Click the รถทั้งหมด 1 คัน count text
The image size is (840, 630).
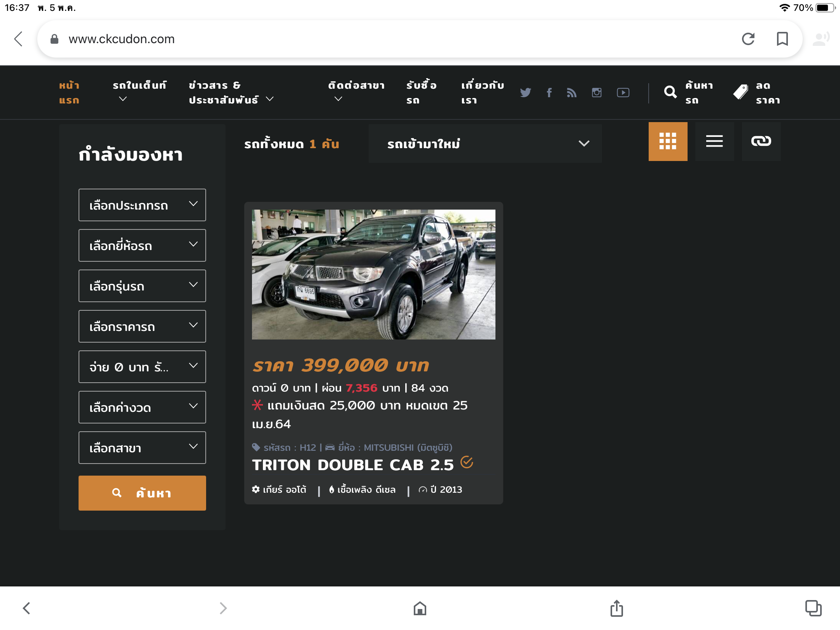click(x=292, y=144)
